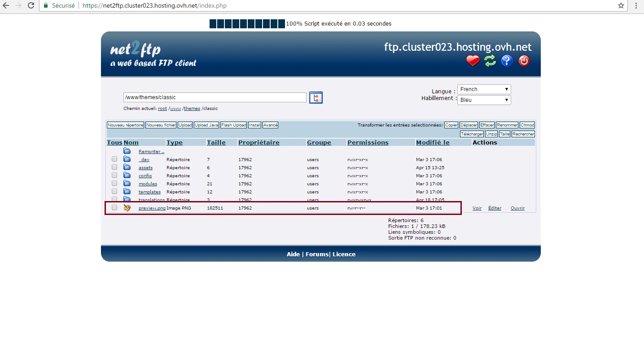Click the Rechercher button
The image size is (644, 346).
point(523,134)
